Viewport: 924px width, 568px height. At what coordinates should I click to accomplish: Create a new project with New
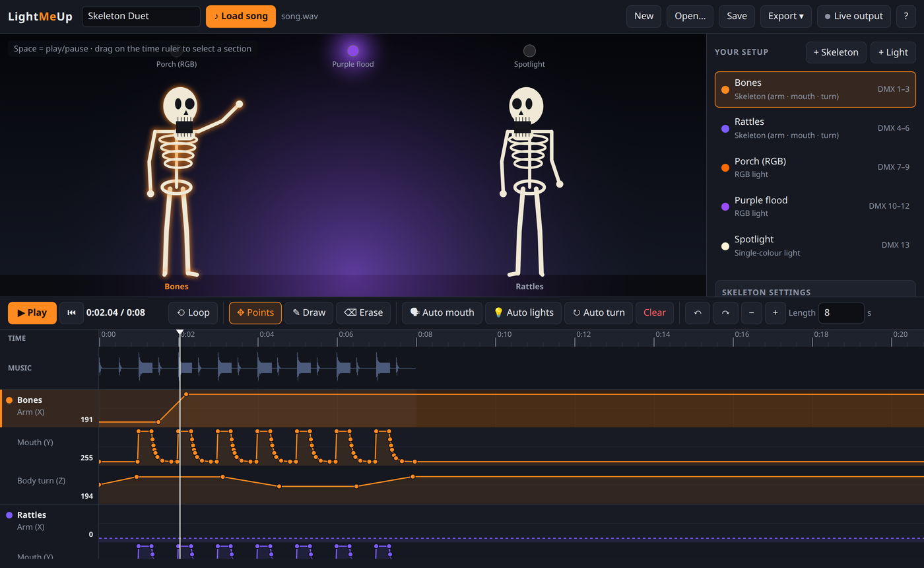(x=644, y=16)
